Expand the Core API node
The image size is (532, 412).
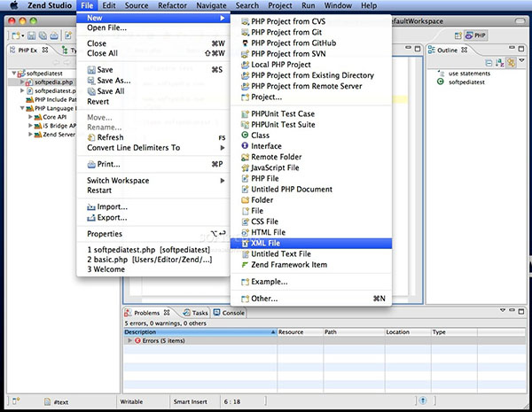(30, 117)
